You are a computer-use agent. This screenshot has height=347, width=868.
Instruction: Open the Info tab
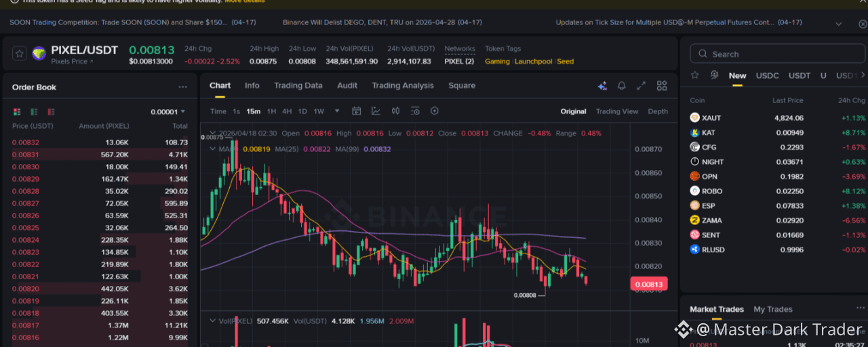(252, 85)
